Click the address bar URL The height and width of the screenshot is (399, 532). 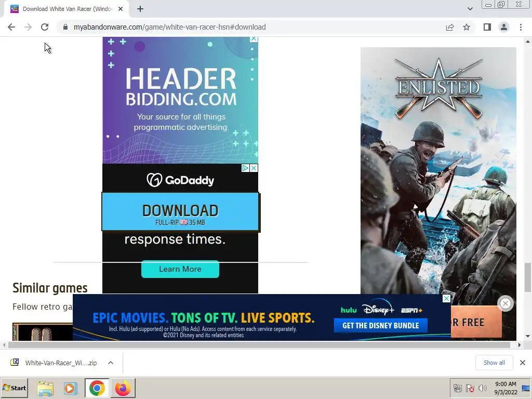[170, 27]
